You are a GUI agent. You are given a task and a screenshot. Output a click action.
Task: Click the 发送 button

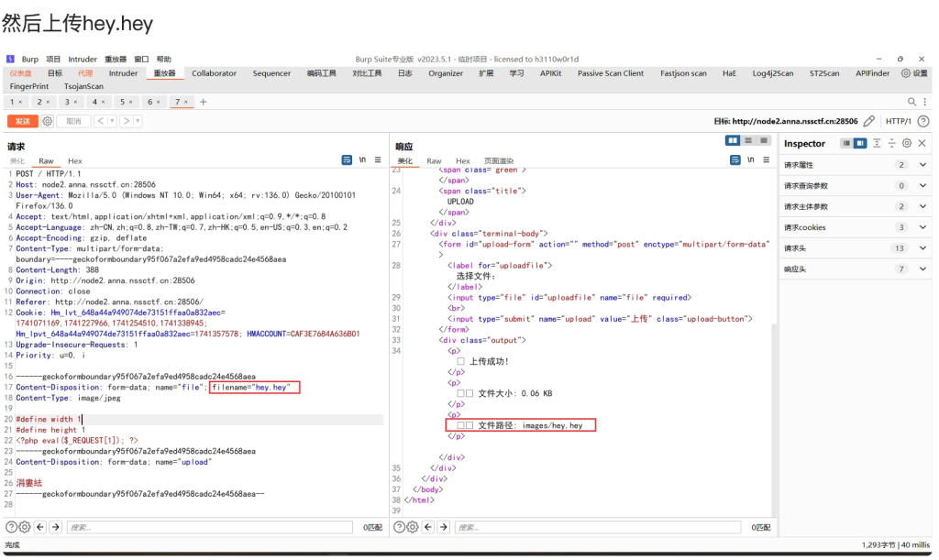coord(23,122)
